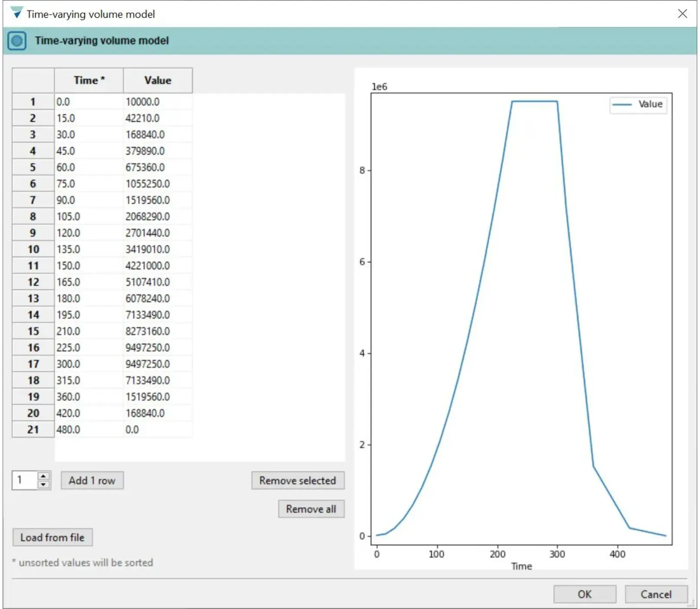Click Load from file button
The image size is (700, 609).
(x=52, y=537)
